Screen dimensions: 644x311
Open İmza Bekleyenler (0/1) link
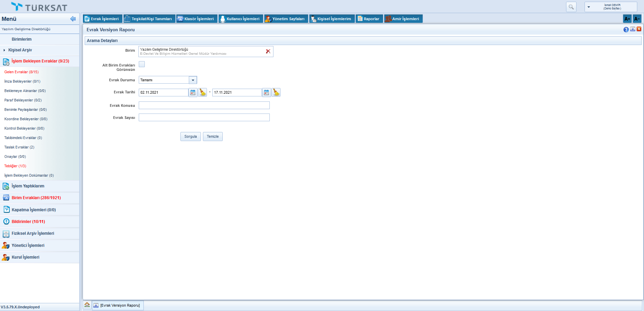[x=22, y=81]
